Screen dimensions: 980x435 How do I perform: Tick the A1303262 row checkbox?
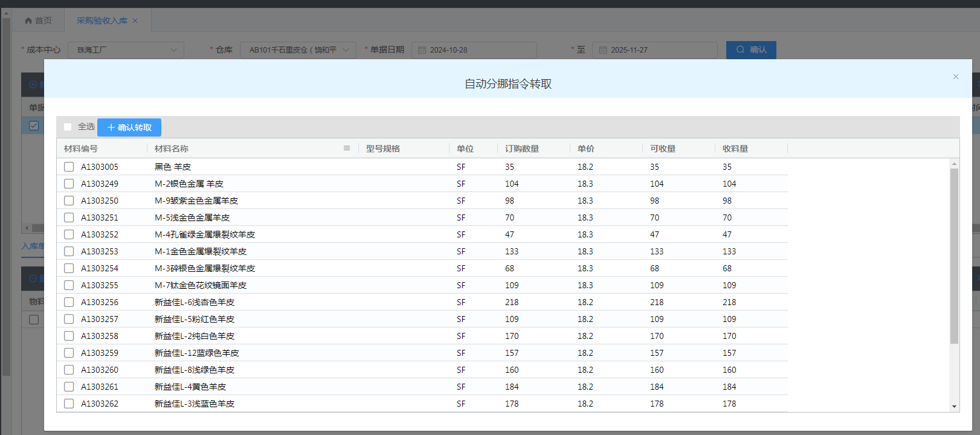69,404
